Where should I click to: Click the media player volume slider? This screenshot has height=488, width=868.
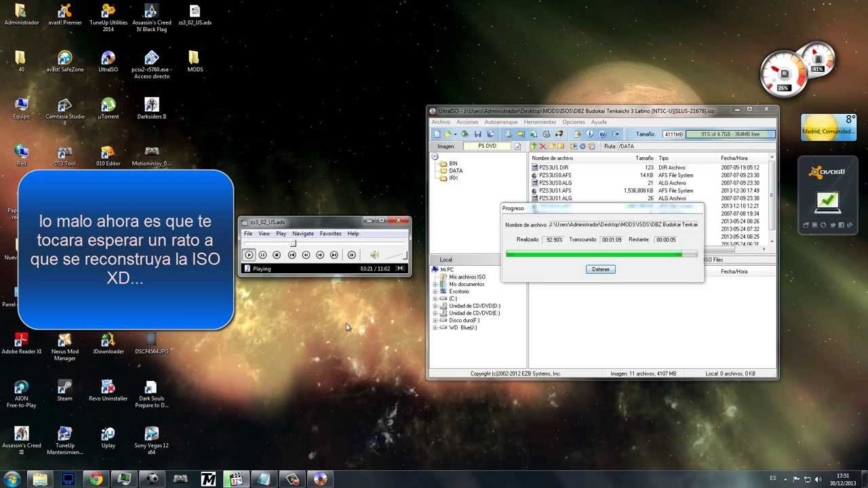click(396, 256)
